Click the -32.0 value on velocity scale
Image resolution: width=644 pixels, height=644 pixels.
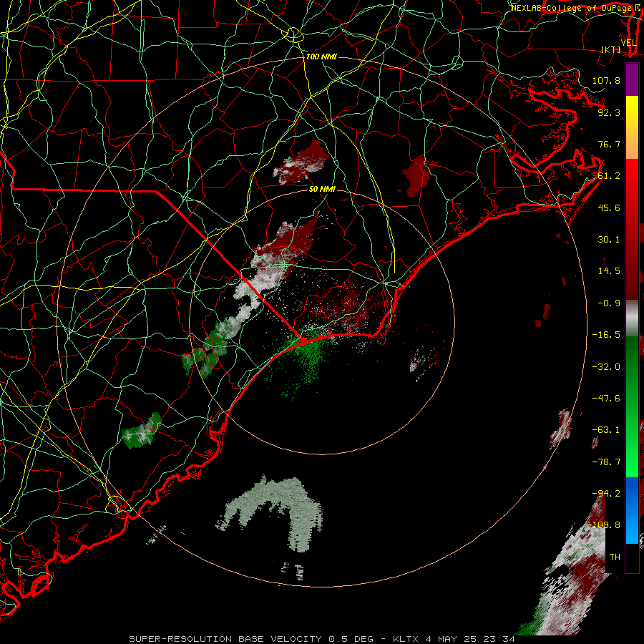pos(606,367)
